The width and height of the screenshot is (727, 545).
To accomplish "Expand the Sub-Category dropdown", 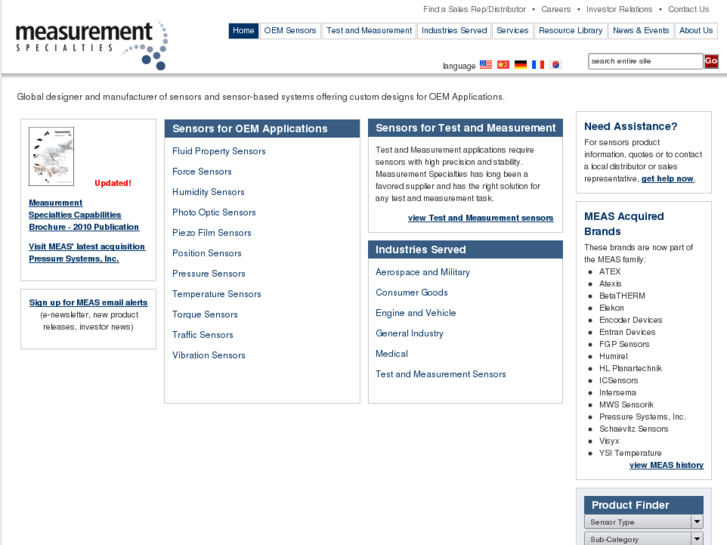I will pyautogui.click(x=644, y=539).
